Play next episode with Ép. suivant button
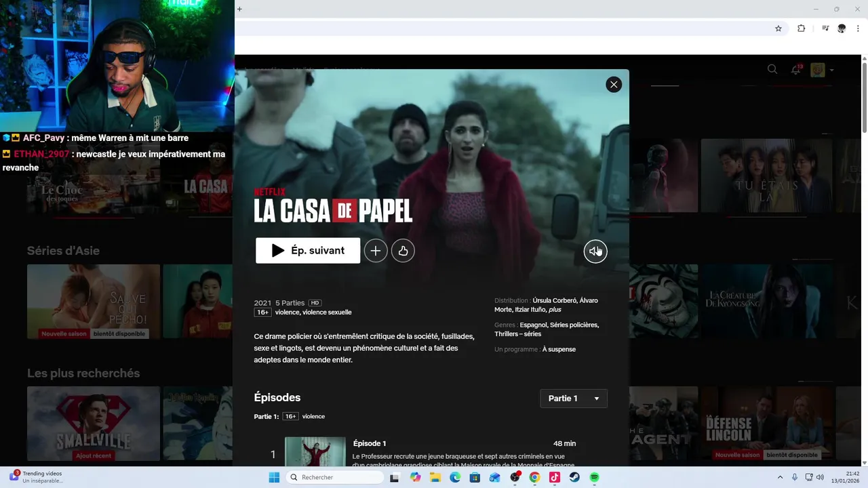Image resolution: width=868 pixels, height=488 pixels. click(x=308, y=251)
